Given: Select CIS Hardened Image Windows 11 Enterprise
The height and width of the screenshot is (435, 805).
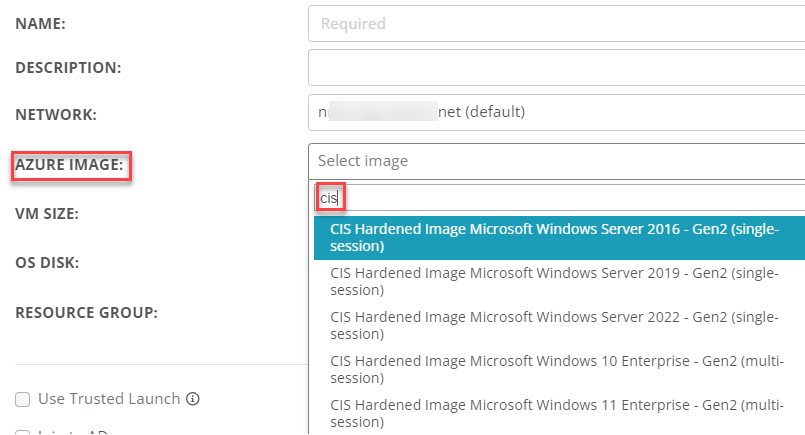Looking at the screenshot, I should click(x=560, y=413).
